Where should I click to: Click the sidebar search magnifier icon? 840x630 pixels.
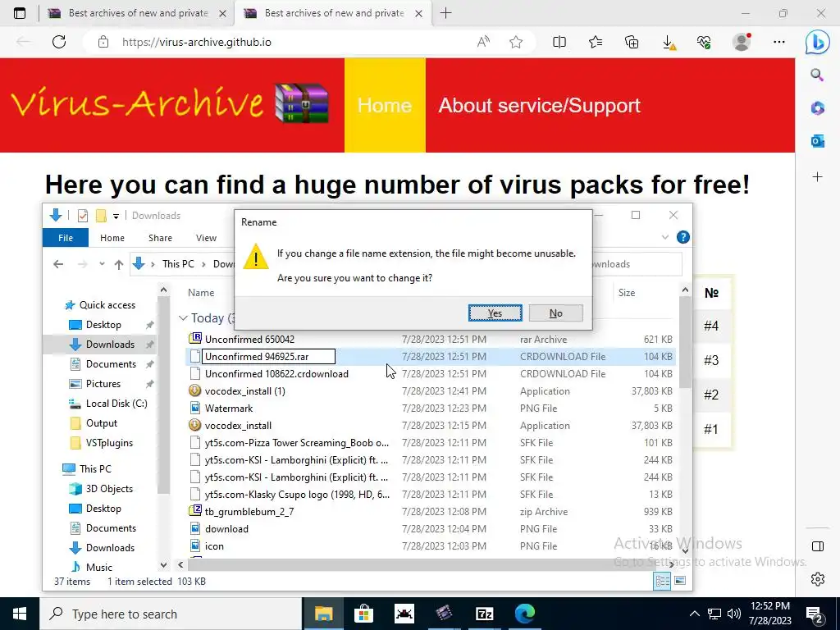tap(817, 75)
